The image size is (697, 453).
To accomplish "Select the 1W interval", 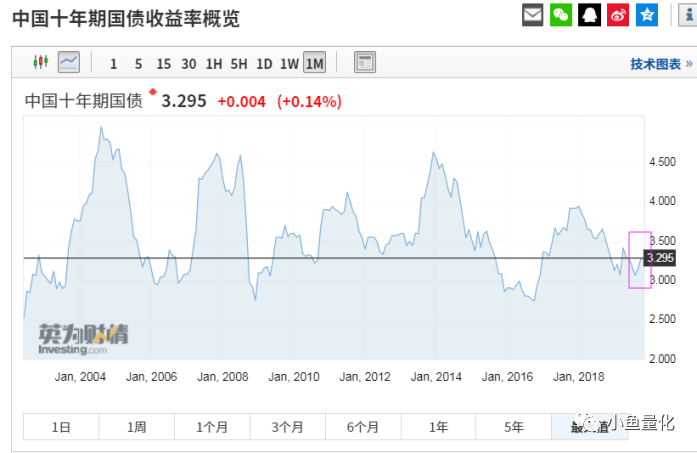I will [x=289, y=64].
